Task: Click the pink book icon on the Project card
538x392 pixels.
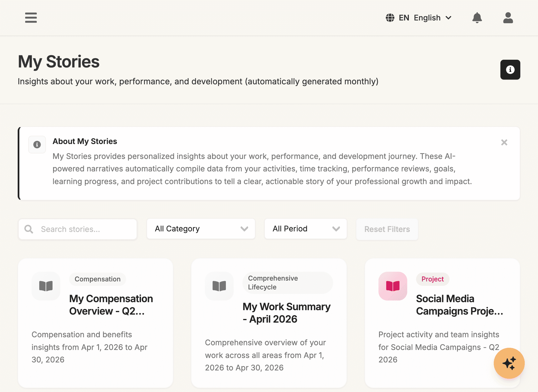Action: pos(393,286)
